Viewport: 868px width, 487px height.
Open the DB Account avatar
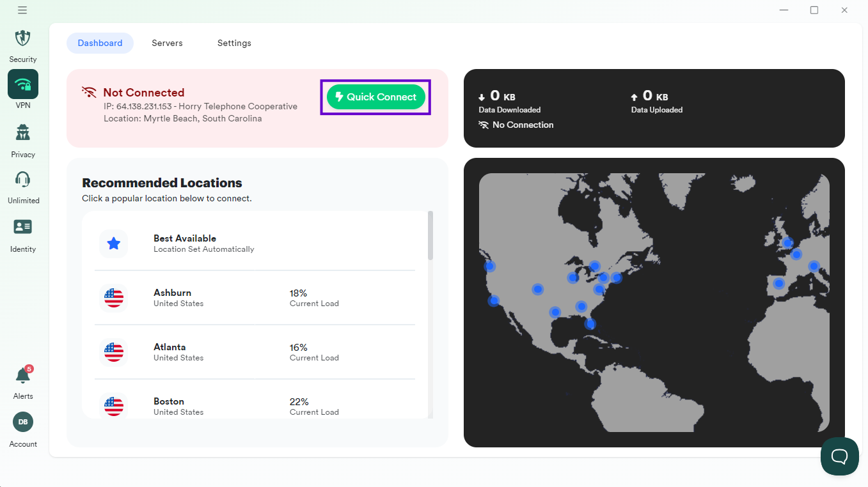point(23,422)
